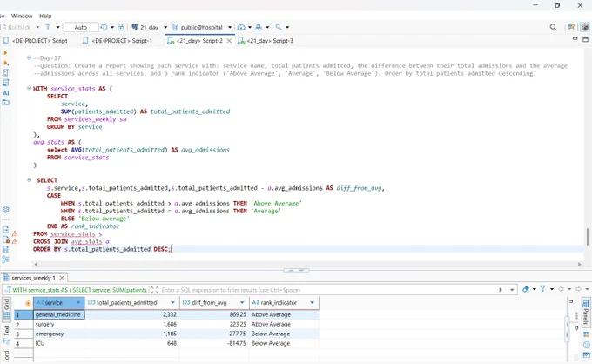Toggle the Record view mode
The image size is (592, 364).
point(6,356)
